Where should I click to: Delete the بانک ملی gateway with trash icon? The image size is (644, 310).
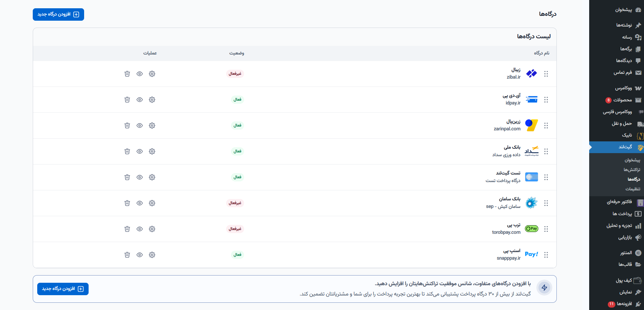(127, 151)
